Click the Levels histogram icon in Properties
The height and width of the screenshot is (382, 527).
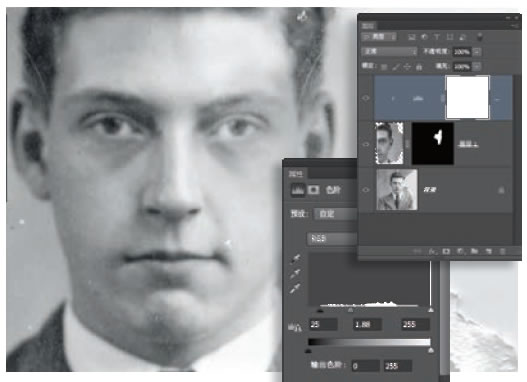click(x=298, y=190)
